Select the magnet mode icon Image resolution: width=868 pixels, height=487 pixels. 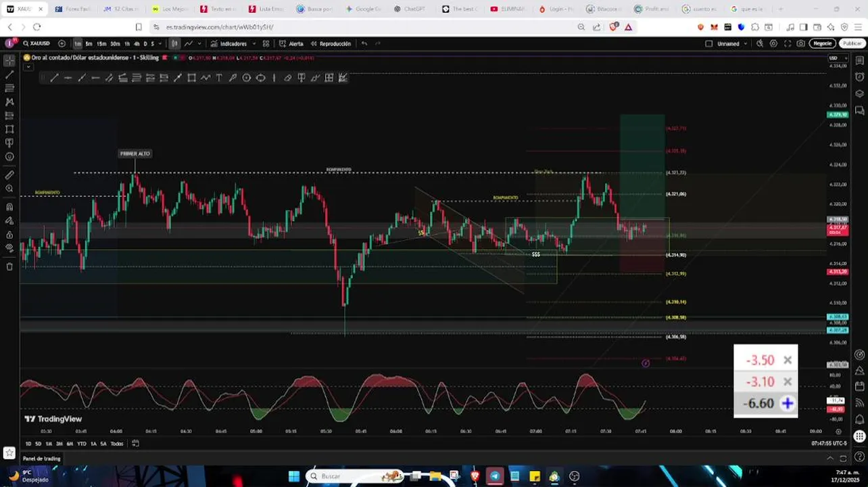tap(9, 207)
